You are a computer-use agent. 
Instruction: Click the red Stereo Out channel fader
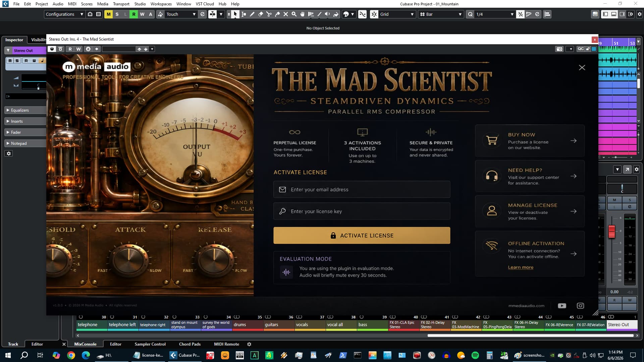(611, 231)
